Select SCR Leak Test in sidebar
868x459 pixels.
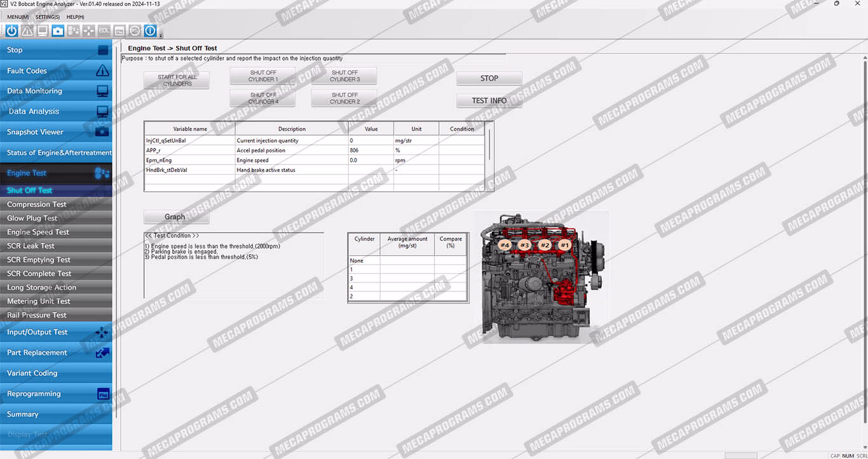[56, 246]
